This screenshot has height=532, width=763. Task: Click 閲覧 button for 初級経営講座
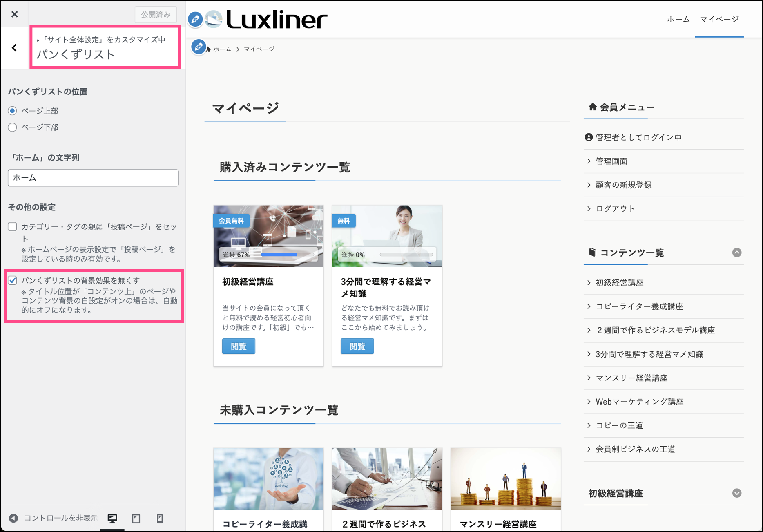239,346
